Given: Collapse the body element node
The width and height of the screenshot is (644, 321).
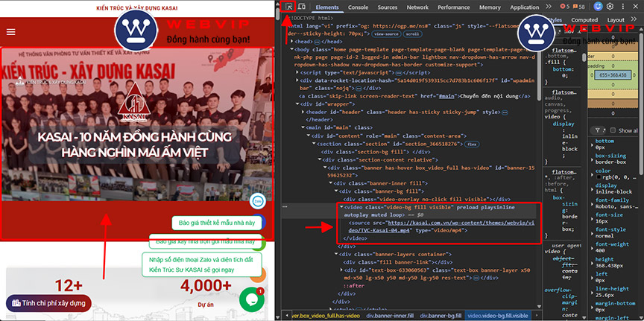Looking at the screenshot, I should click(291, 49).
